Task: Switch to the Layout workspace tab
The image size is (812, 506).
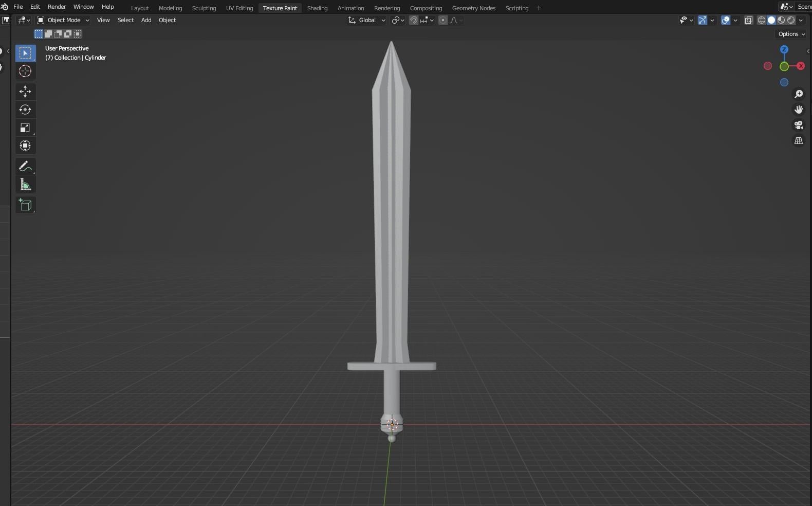Action: click(x=139, y=8)
